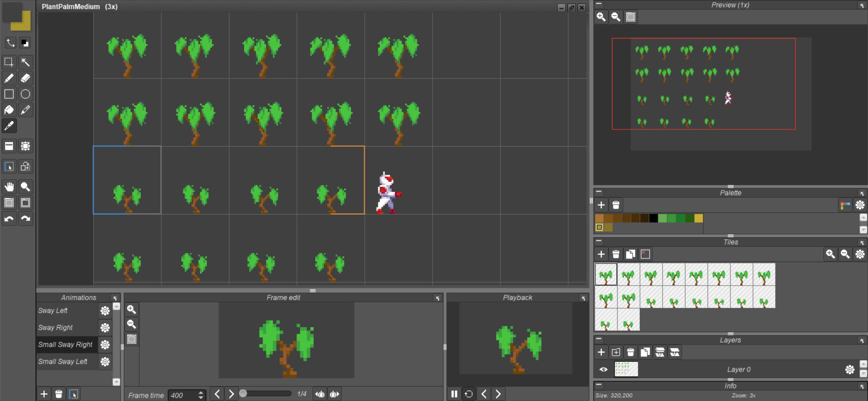The width and height of the screenshot is (868, 401).
Task: Add a new layer with plus icon
Action: 601,352
